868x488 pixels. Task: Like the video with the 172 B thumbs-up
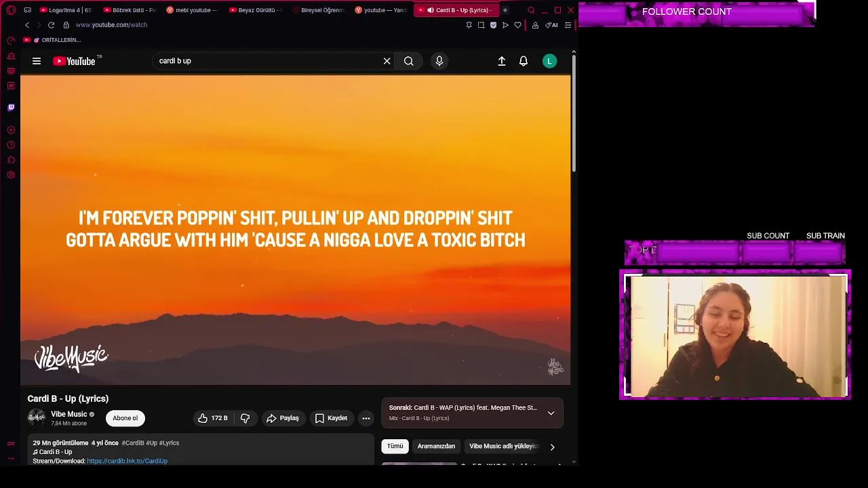(x=213, y=418)
